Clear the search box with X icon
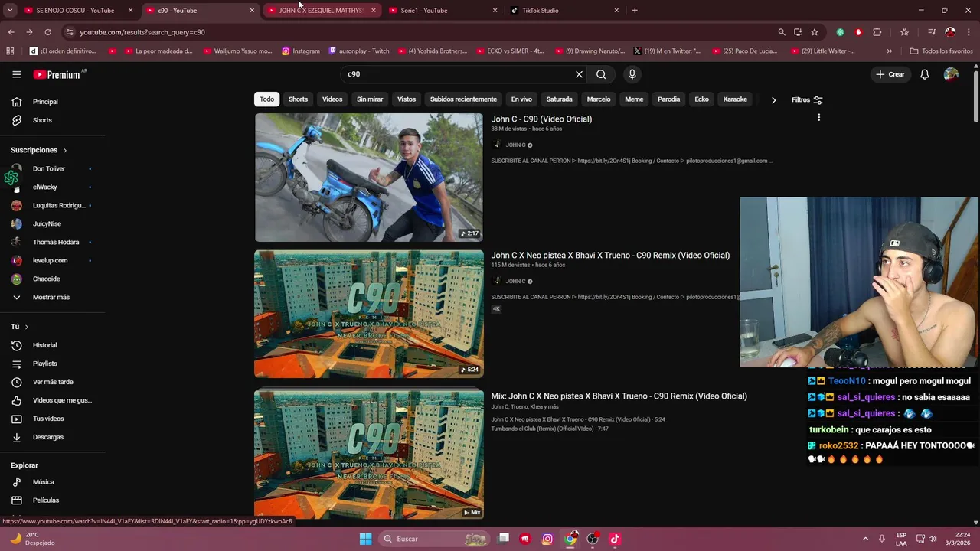 [x=579, y=74]
